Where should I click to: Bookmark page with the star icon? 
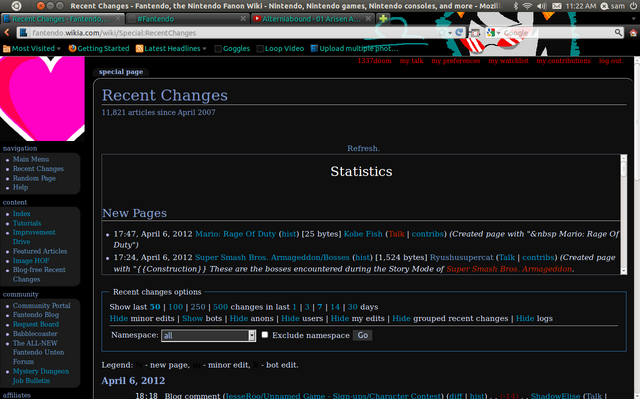[442, 33]
